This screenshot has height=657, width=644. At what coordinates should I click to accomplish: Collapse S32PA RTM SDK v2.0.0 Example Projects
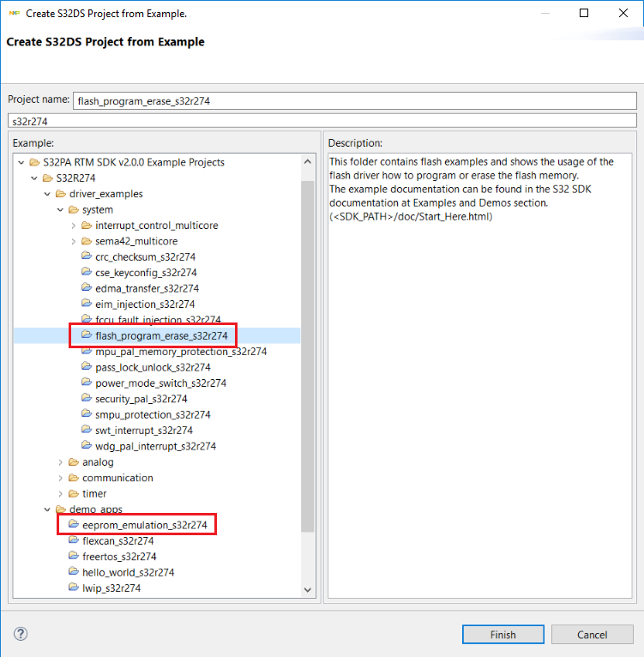pyautogui.click(x=21, y=162)
